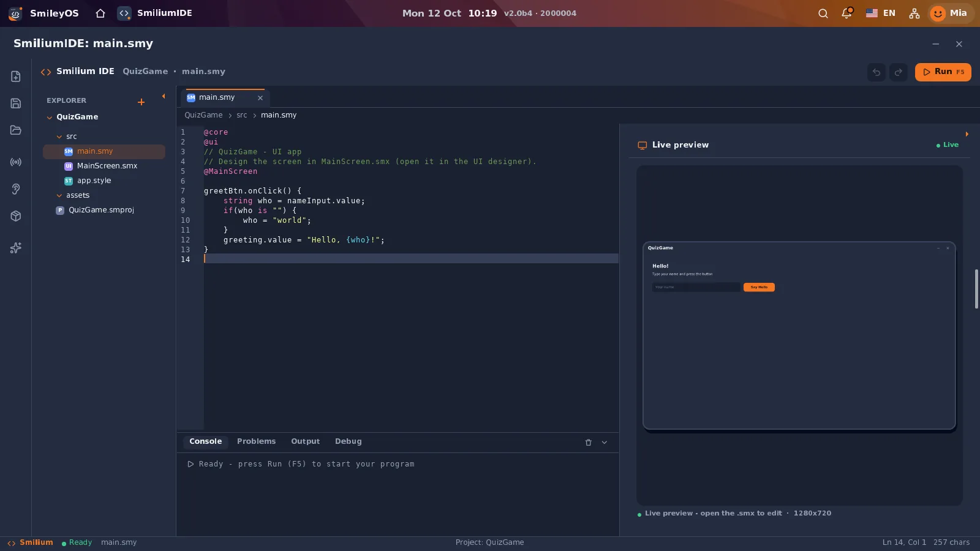Click SmiliumIDE app entry in top bar
The image size is (980, 551).
tap(156, 13)
